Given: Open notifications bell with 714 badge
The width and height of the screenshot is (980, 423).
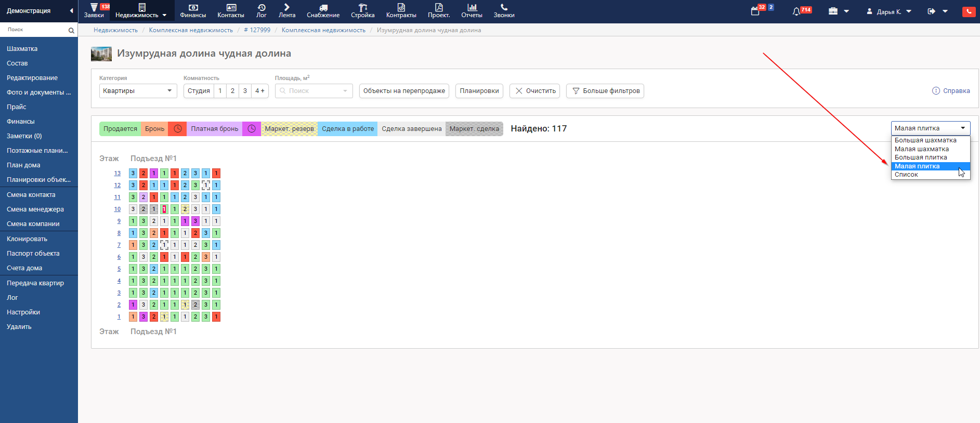Looking at the screenshot, I should click(x=796, y=11).
